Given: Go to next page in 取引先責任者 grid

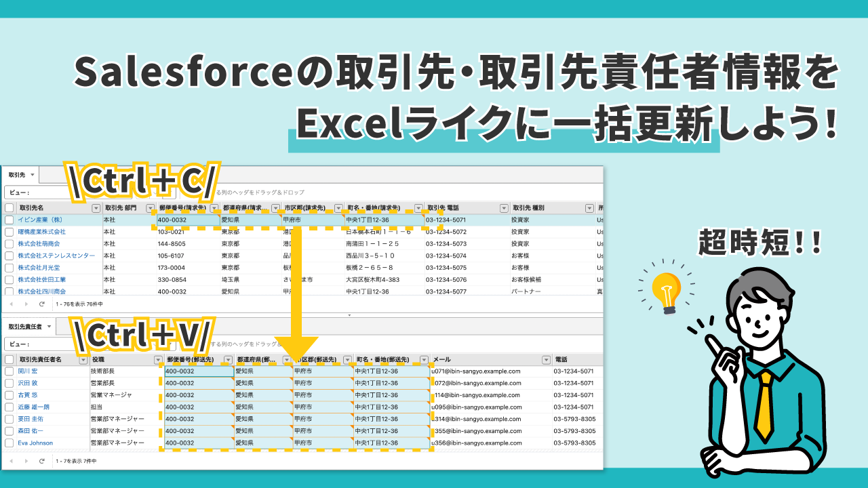Looking at the screenshot, I should pos(26,461).
